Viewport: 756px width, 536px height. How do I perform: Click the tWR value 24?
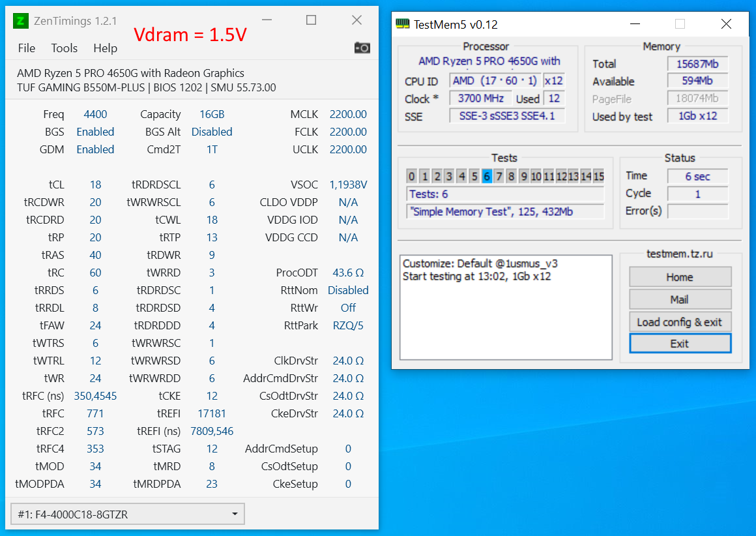95,378
